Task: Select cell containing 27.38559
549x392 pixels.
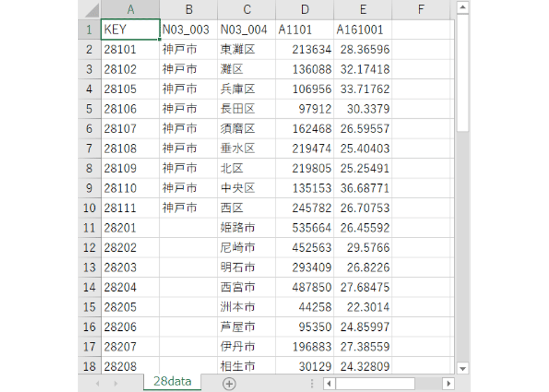Action: pyautogui.click(x=362, y=346)
